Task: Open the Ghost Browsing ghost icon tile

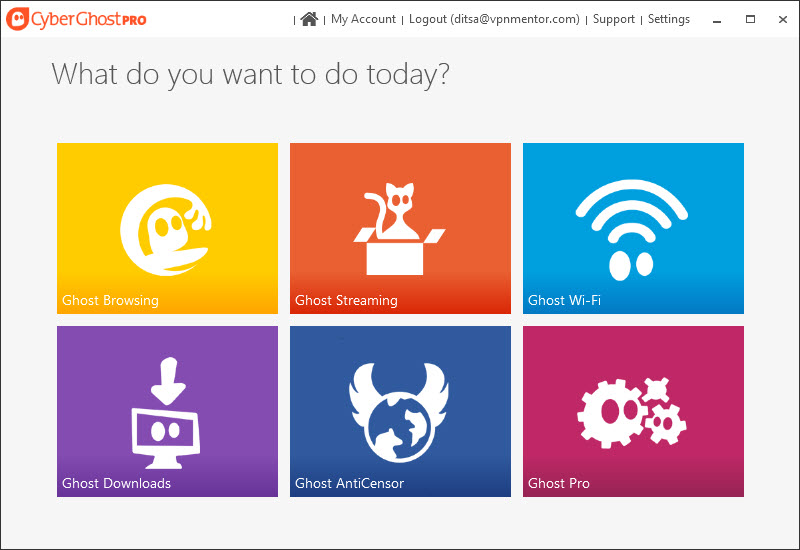Action: tap(166, 230)
